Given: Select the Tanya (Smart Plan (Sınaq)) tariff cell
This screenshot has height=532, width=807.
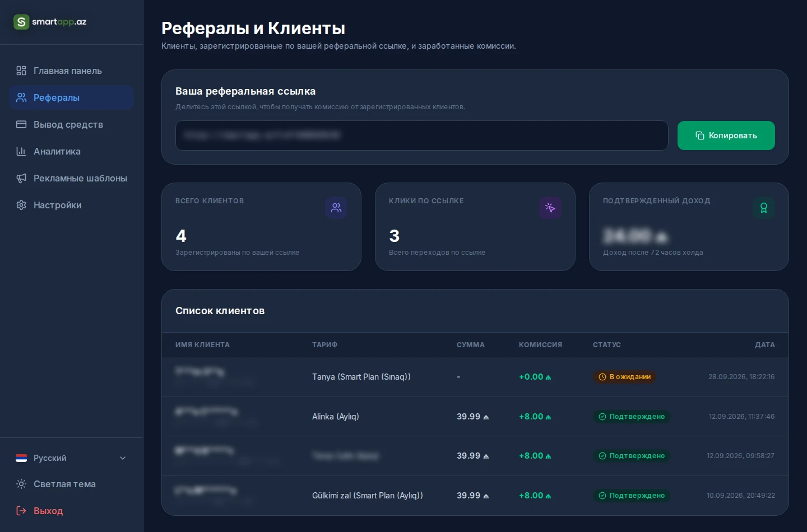Looking at the screenshot, I should tap(361, 377).
